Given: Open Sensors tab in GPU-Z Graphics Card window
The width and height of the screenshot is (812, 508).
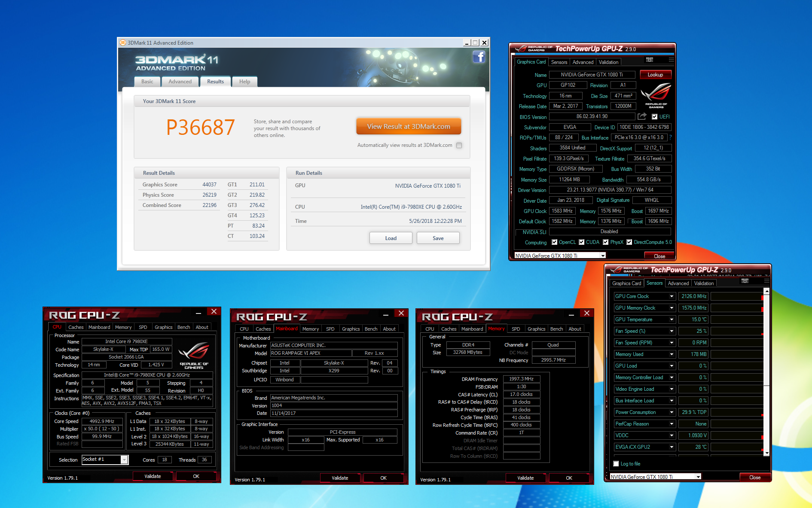Looking at the screenshot, I should (x=559, y=62).
